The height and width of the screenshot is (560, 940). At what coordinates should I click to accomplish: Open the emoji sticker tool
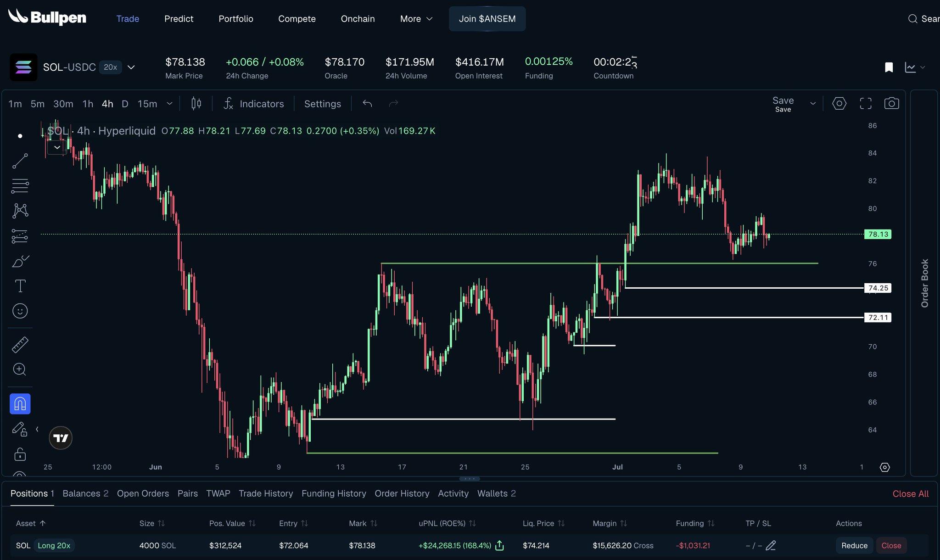click(x=20, y=311)
